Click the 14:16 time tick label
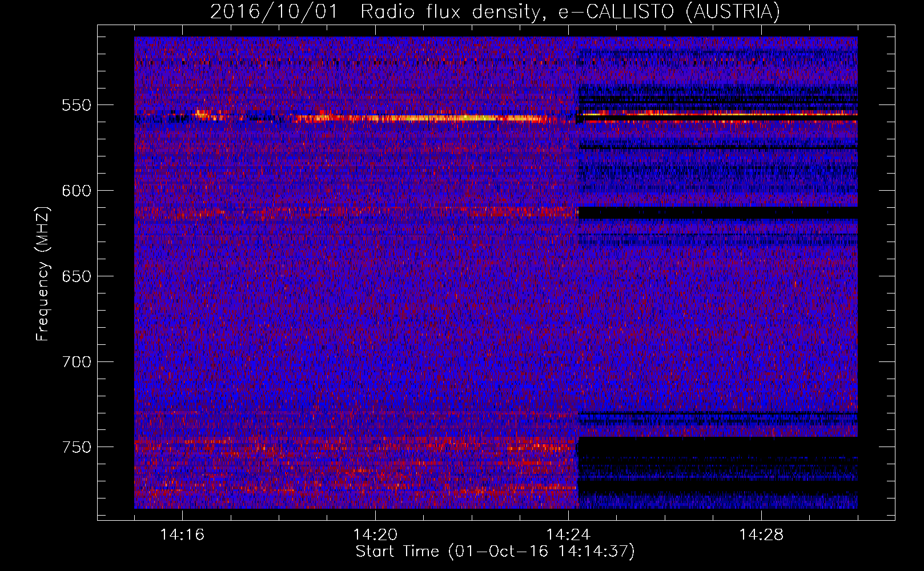The height and width of the screenshot is (571, 924). [x=182, y=535]
